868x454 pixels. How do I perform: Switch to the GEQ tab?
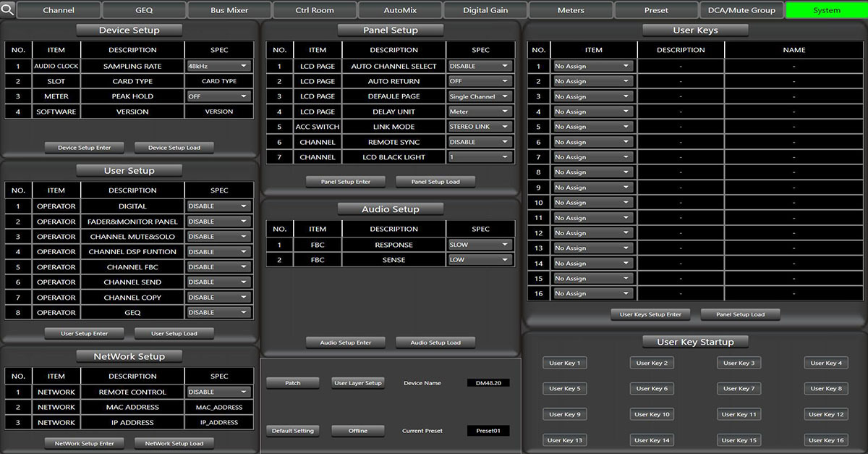tap(144, 10)
